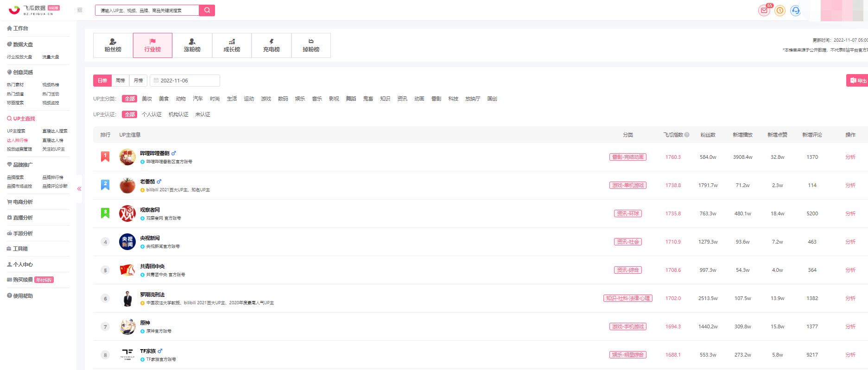Filter by 机构认证
The image size is (868, 370).
click(x=178, y=114)
